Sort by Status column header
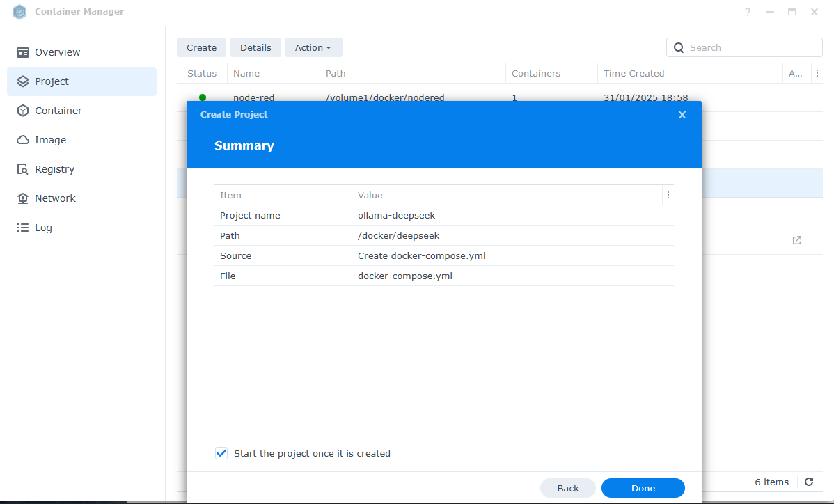 pyautogui.click(x=202, y=73)
